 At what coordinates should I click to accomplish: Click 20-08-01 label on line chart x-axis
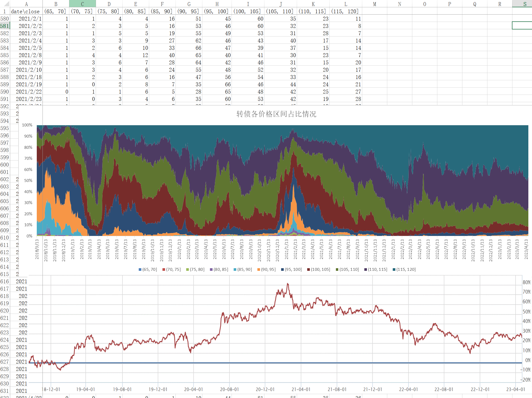229,389
